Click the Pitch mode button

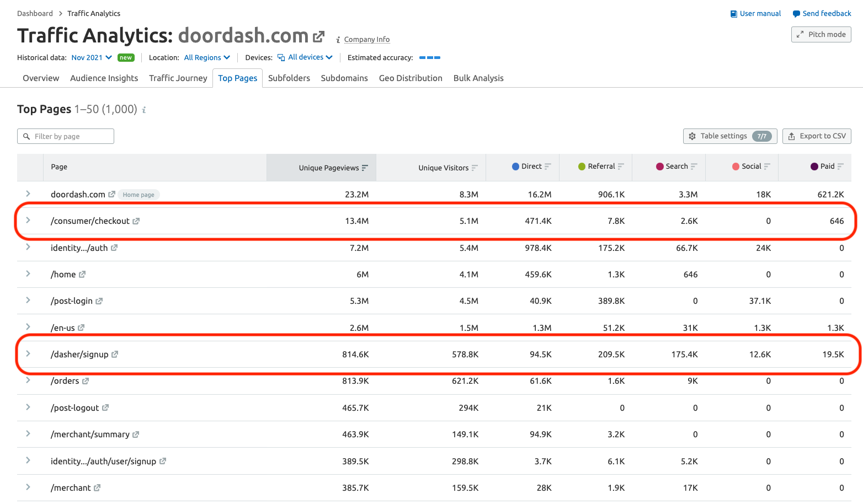[821, 34]
